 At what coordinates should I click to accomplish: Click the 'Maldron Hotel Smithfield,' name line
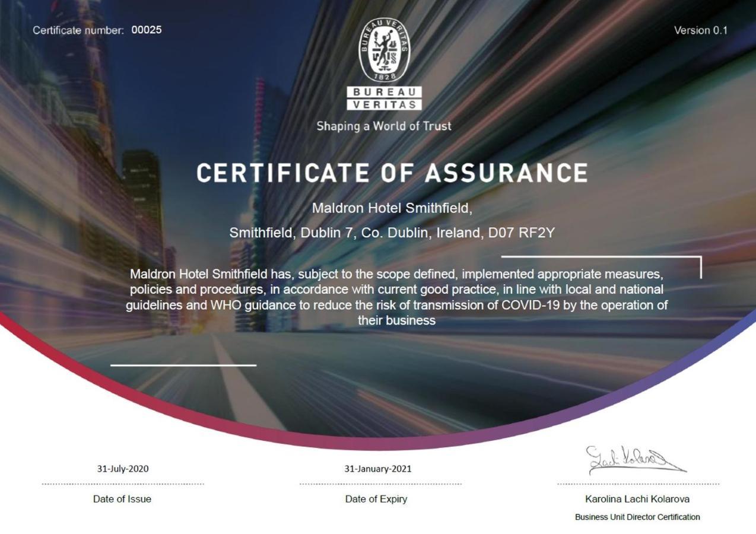(x=392, y=208)
